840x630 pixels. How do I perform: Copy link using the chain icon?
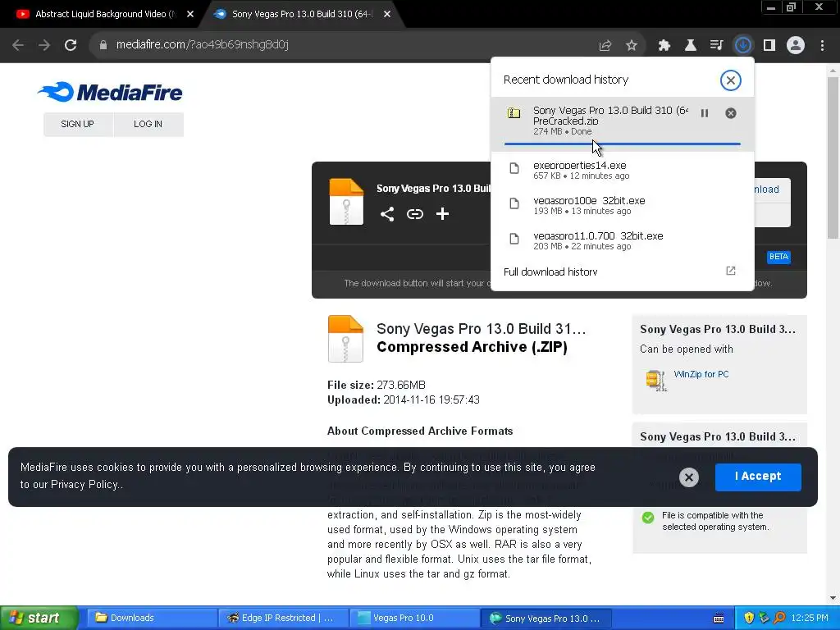(x=414, y=214)
